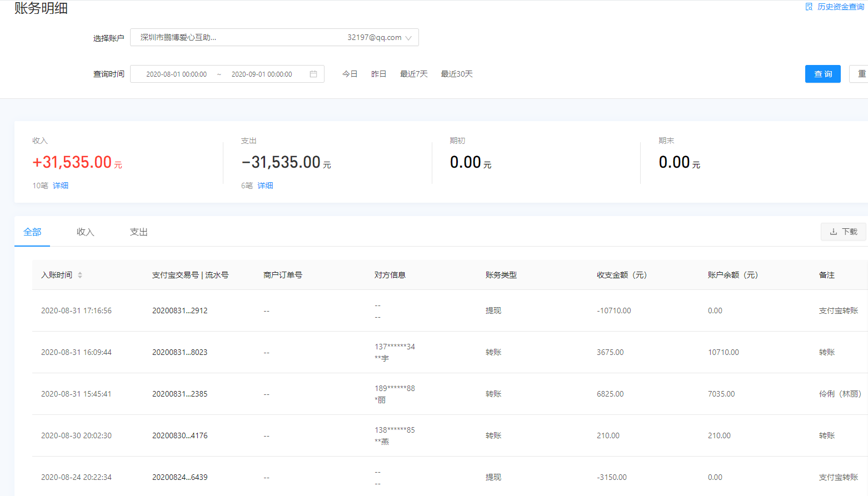Click the end date field 2020-09-01

261,74
